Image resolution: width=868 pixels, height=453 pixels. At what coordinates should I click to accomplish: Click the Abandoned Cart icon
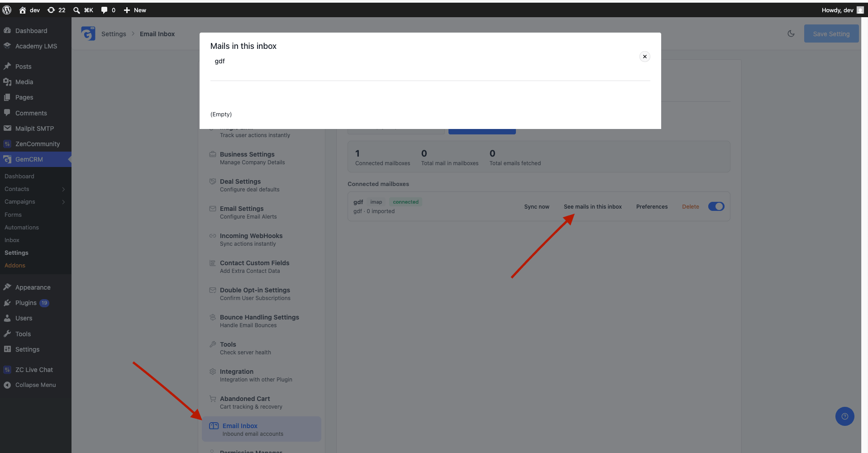(213, 399)
